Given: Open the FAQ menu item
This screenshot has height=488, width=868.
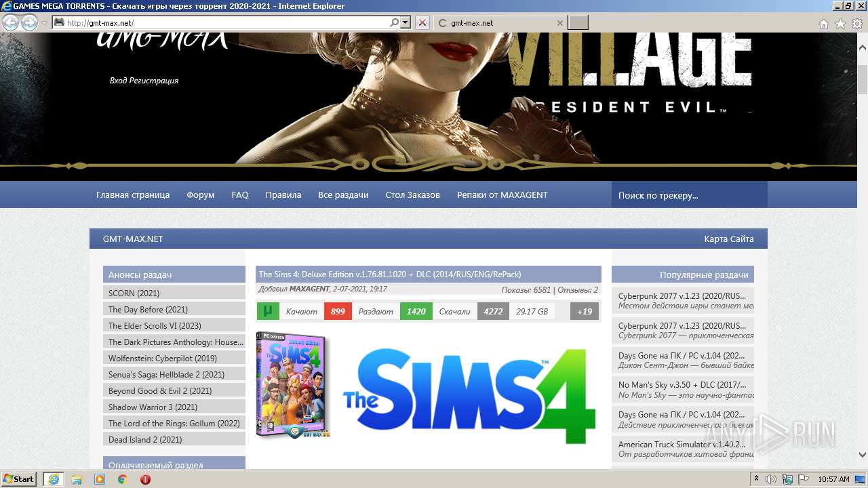Looking at the screenshot, I should 240,195.
